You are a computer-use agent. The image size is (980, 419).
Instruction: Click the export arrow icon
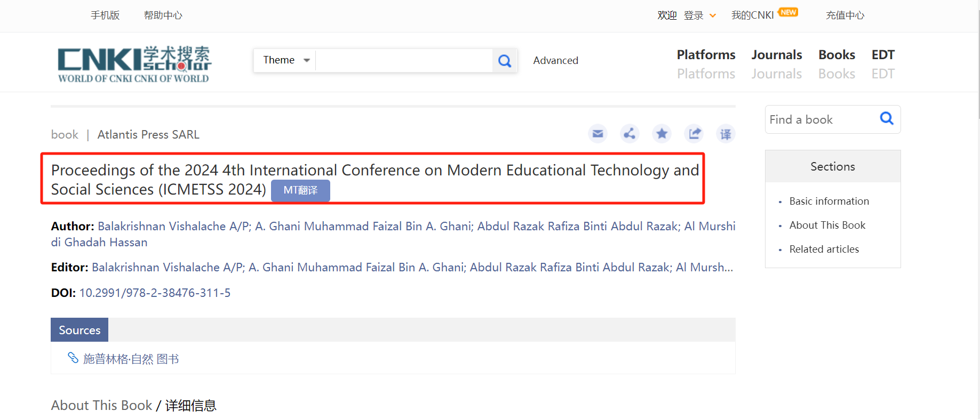coord(694,134)
